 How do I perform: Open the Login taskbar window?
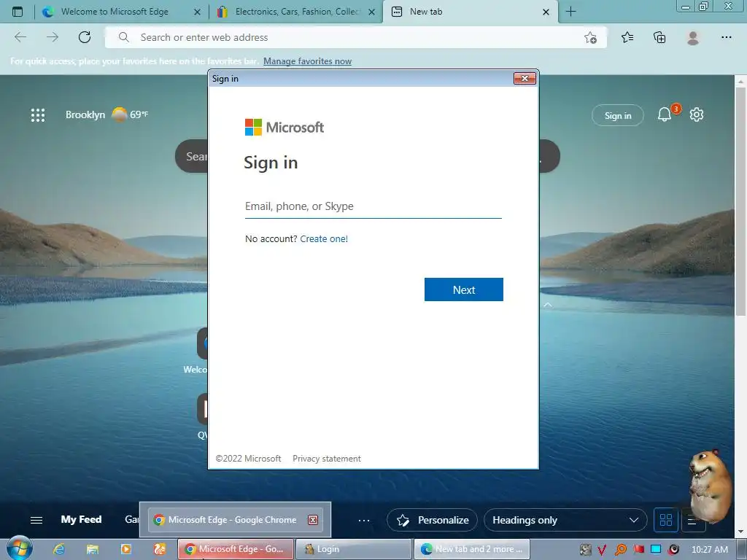click(x=353, y=549)
